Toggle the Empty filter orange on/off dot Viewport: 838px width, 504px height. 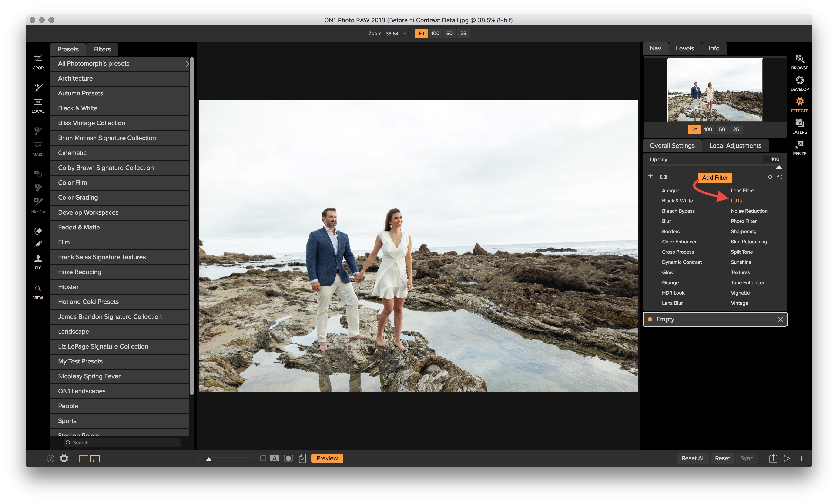tap(650, 319)
